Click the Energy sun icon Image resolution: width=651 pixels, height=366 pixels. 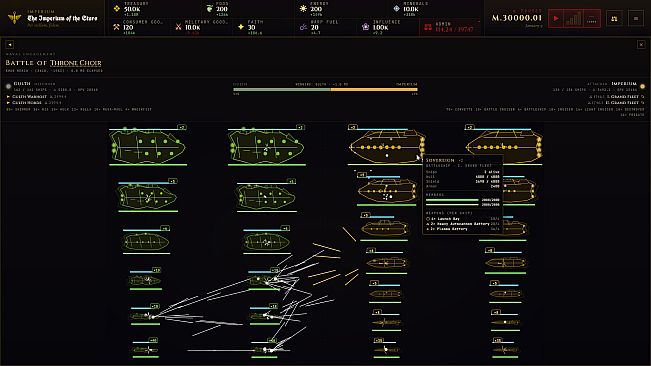coord(303,8)
